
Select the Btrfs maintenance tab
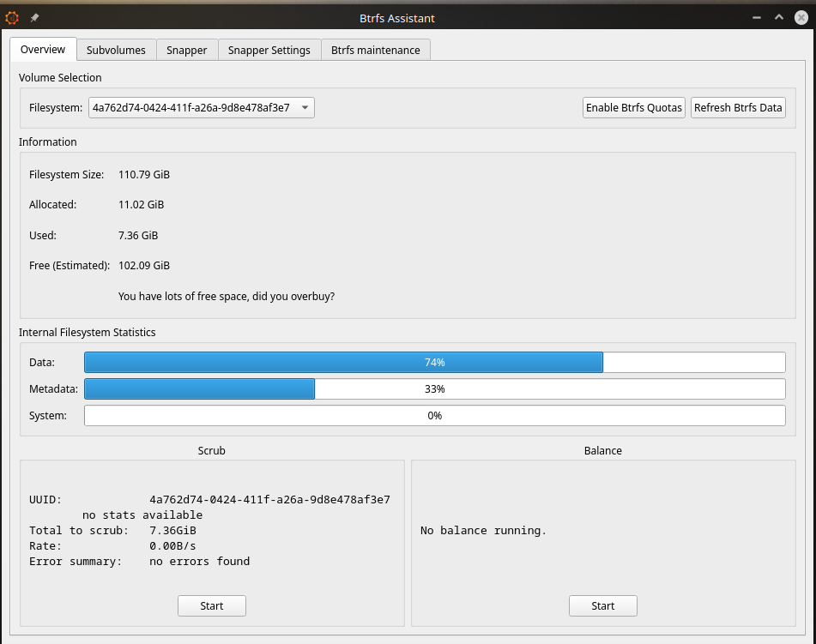[376, 51]
